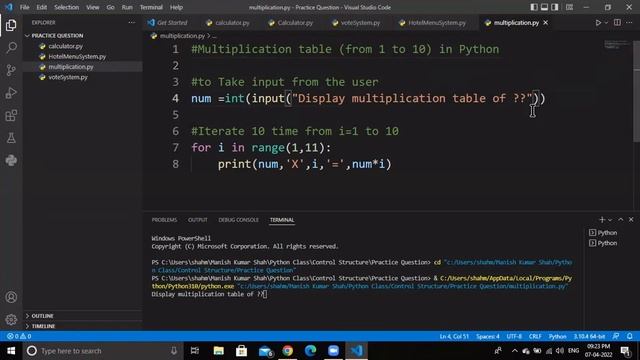Open the Help menu
The height and width of the screenshot is (360, 640).
point(176,7)
